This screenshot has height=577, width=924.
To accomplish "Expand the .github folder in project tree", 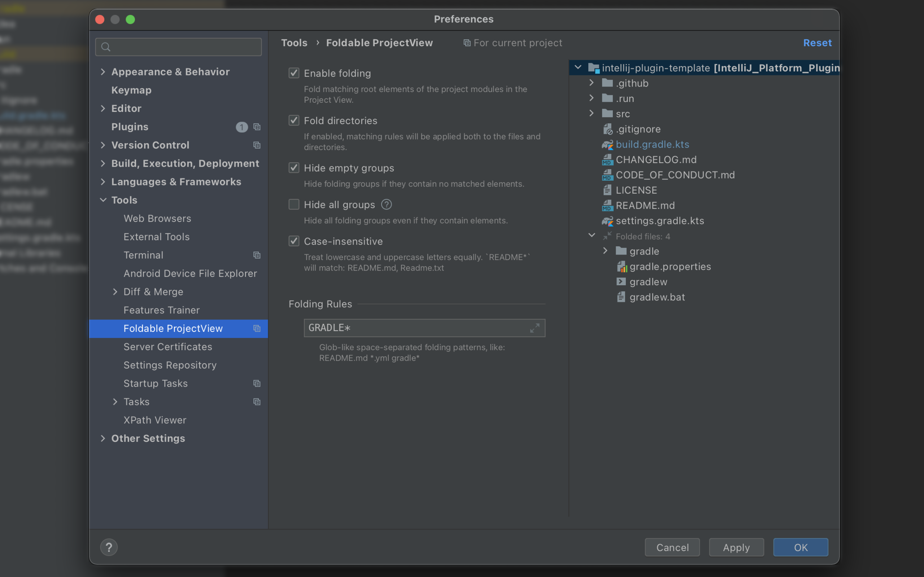I will tap(591, 83).
